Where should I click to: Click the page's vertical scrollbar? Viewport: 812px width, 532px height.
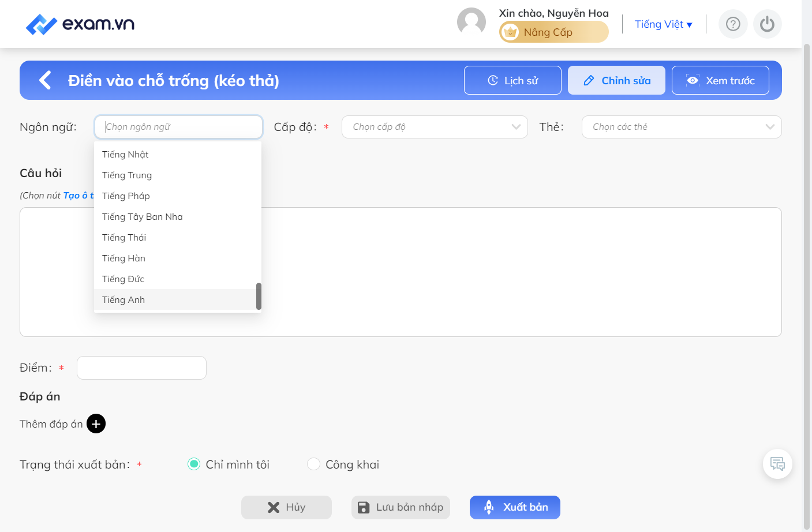pyautogui.click(x=807, y=286)
